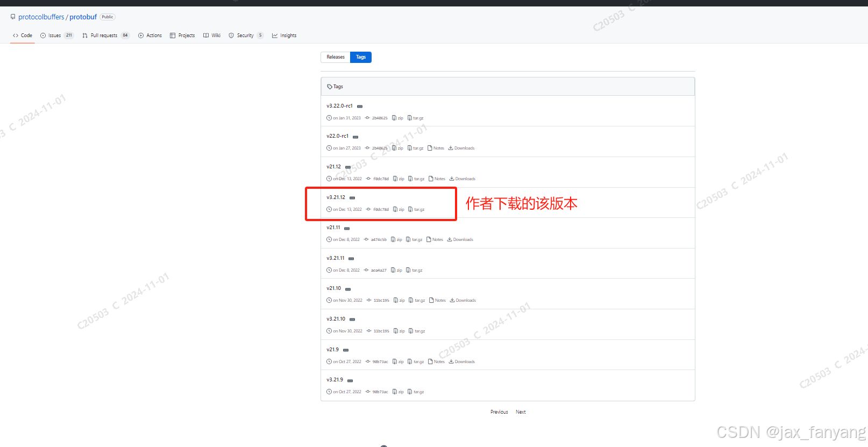The width and height of the screenshot is (868, 447).
Task: Open the v3.22.0-rc1 tag page
Action: click(339, 106)
